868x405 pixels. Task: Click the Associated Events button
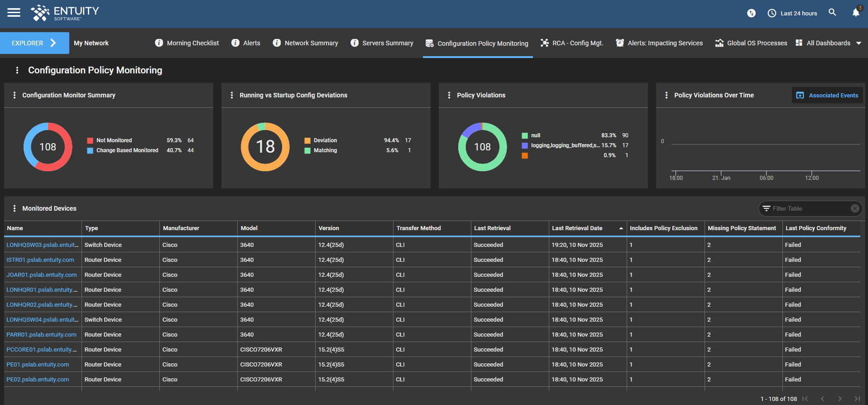(827, 95)
